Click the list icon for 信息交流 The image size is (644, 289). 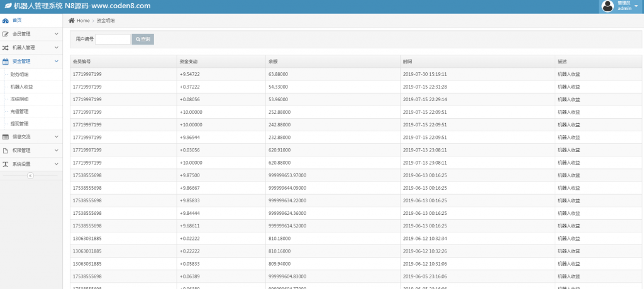point(5,137)
